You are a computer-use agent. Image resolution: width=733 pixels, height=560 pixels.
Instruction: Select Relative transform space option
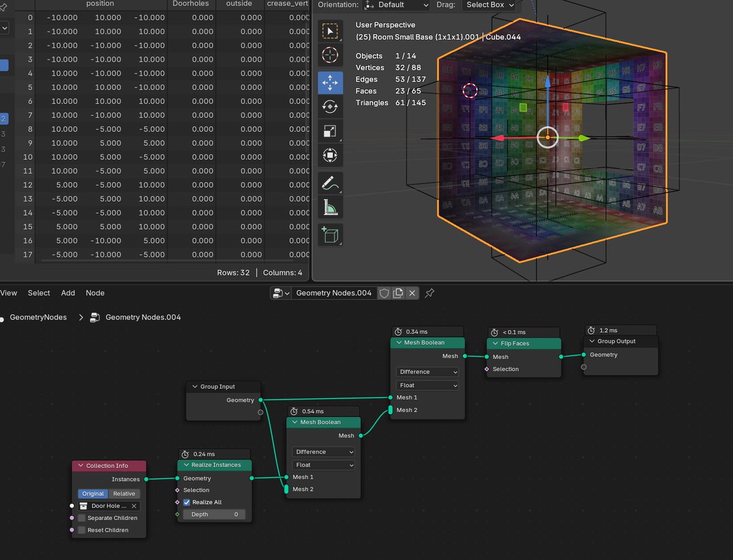[x=124, y=493]
